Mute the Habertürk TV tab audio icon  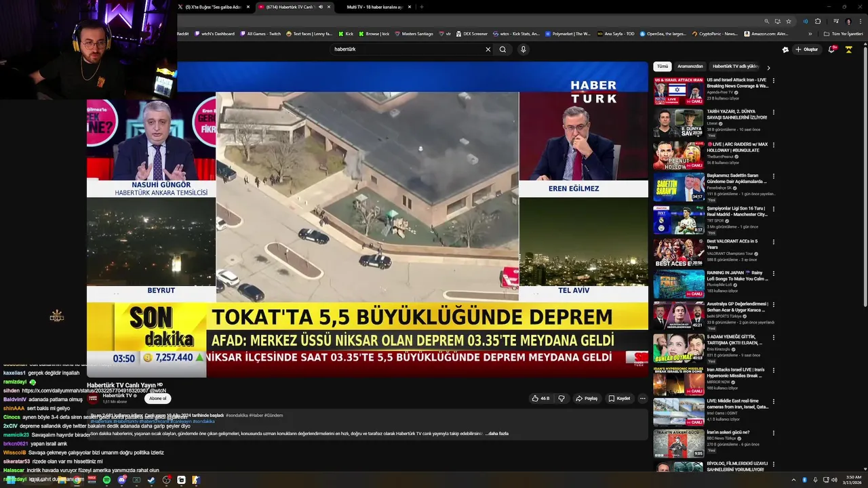click(x=321, y=7)
